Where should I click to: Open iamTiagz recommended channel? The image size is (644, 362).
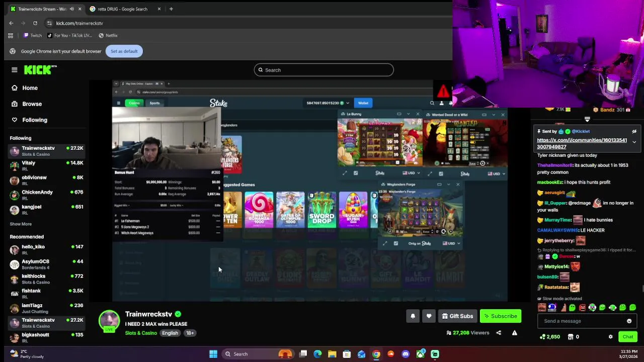[46, 308]
